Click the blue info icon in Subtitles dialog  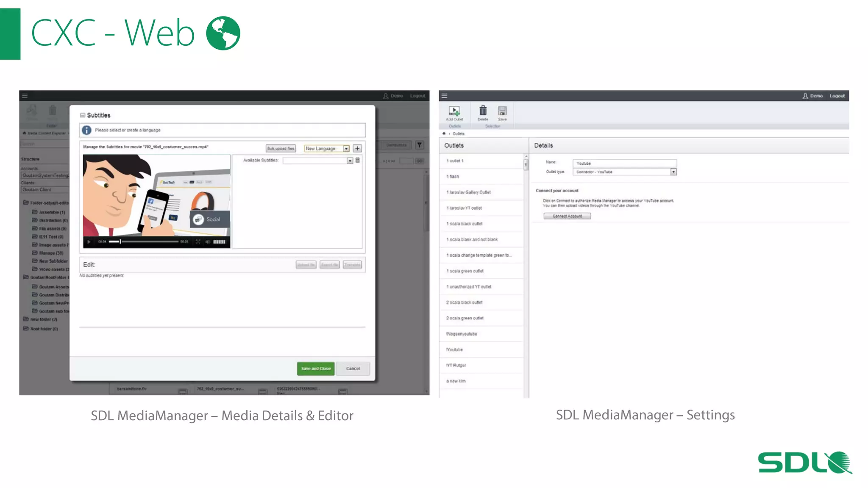tap(86, 130)
